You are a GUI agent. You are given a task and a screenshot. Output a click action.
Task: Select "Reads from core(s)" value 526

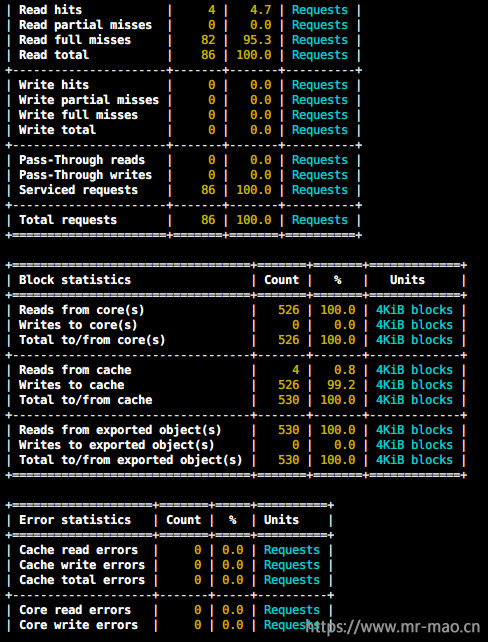(x=289, y=310)
